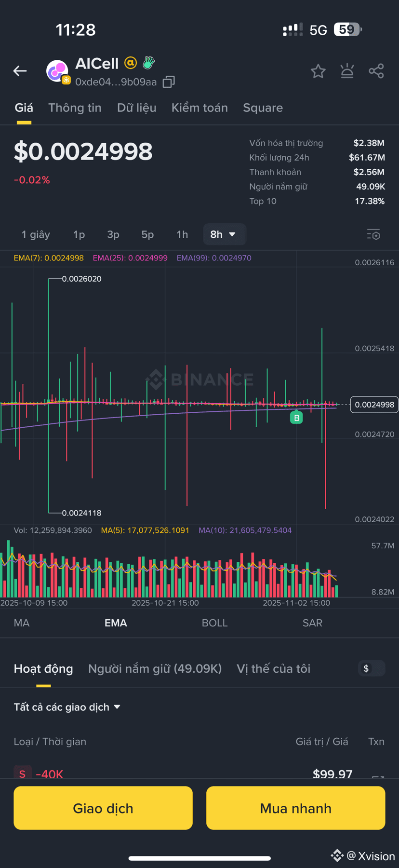The width and height of the screenshot is (399, 868).
Task: Tap the 2025-10-21 15:00 date label
Action: coord(165,603)
